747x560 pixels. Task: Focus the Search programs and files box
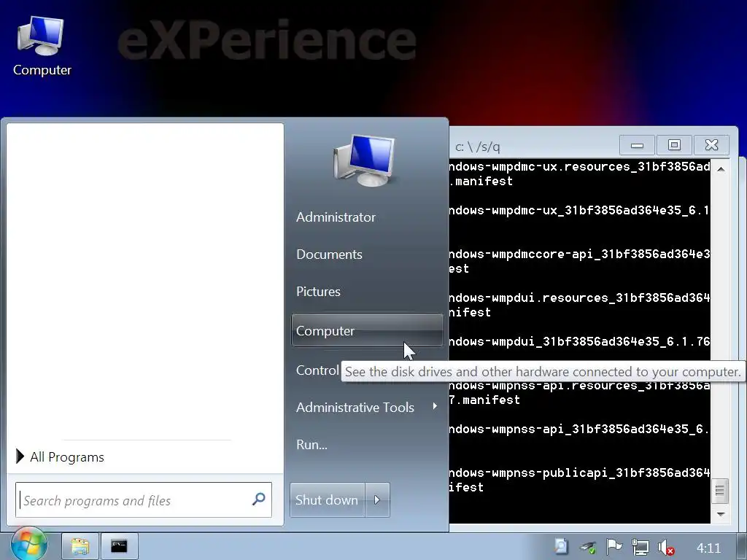144,499
